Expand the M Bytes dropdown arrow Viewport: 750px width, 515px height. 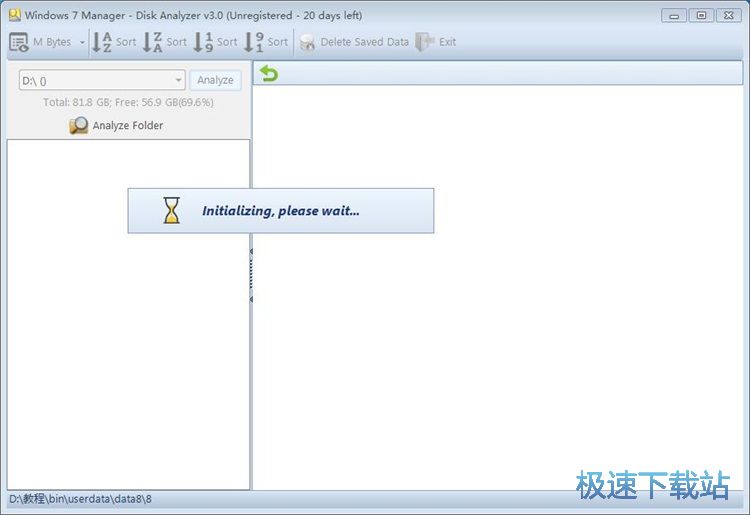(82, 42)
